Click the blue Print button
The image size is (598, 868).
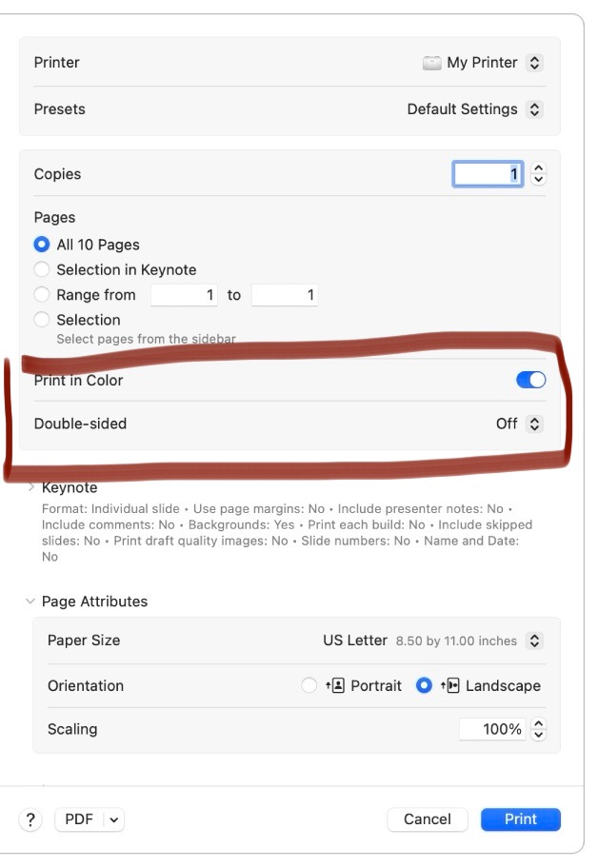click(x=520, y=819)
